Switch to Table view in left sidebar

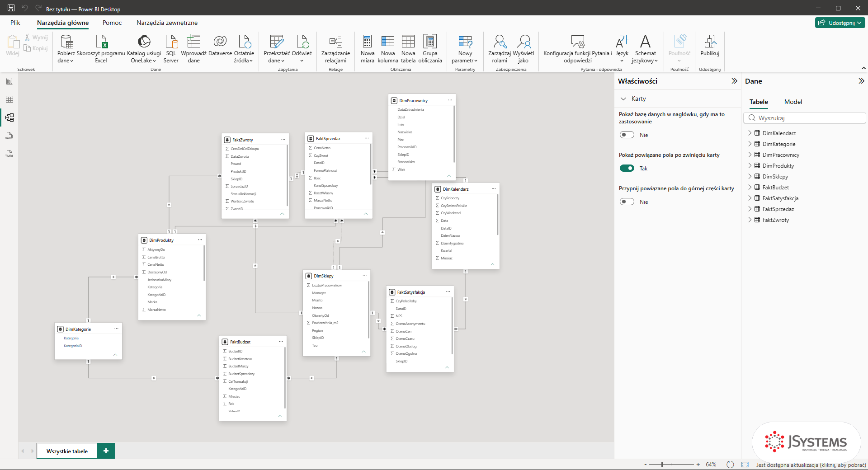pos(9,99)
